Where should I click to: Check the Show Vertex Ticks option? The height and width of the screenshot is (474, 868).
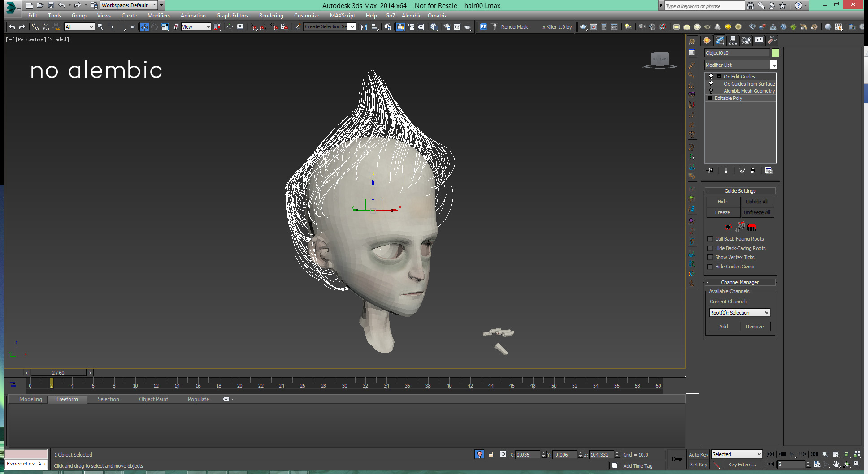pyautogui.click(x=710, y=258)
